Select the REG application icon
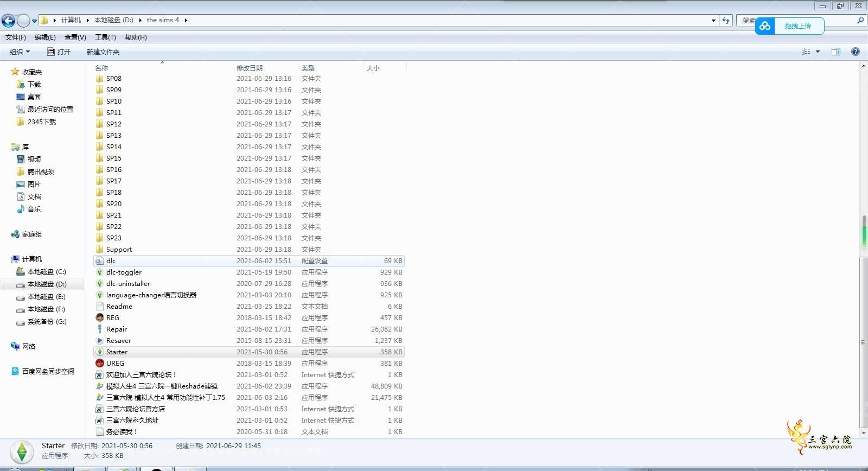Viewport: 868px width, 471px height. pos(99,318)
